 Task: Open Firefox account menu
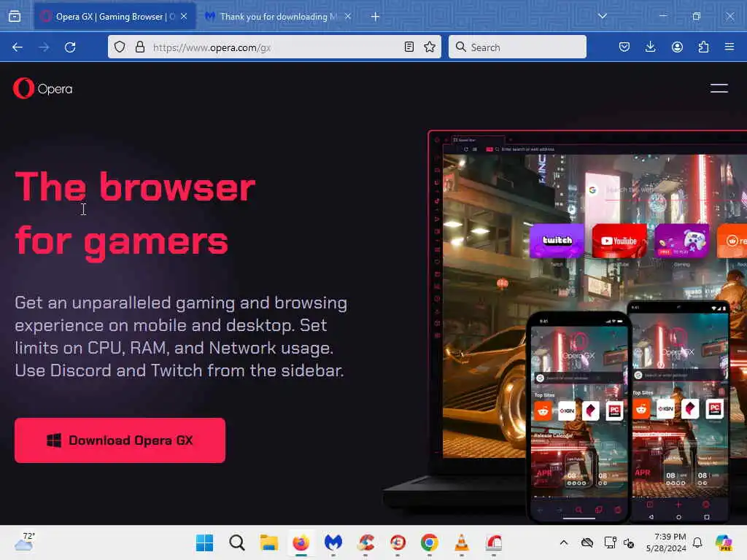(x=677, y=47)
